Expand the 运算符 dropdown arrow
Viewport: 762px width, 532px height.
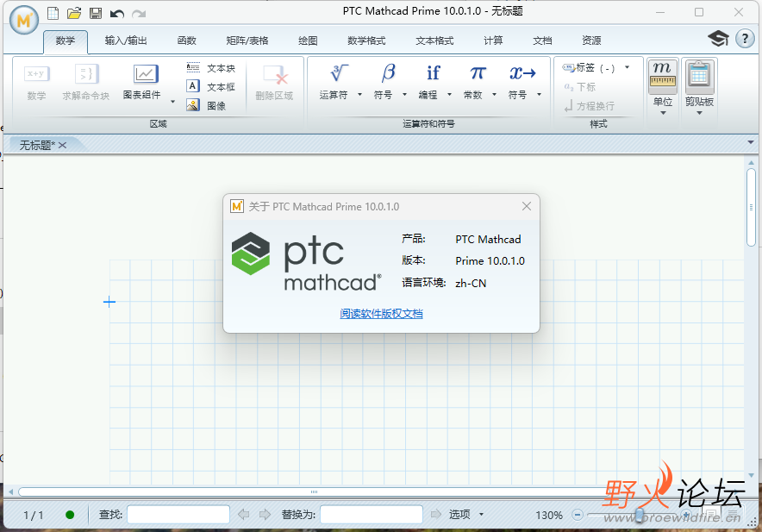pos(359,94)
